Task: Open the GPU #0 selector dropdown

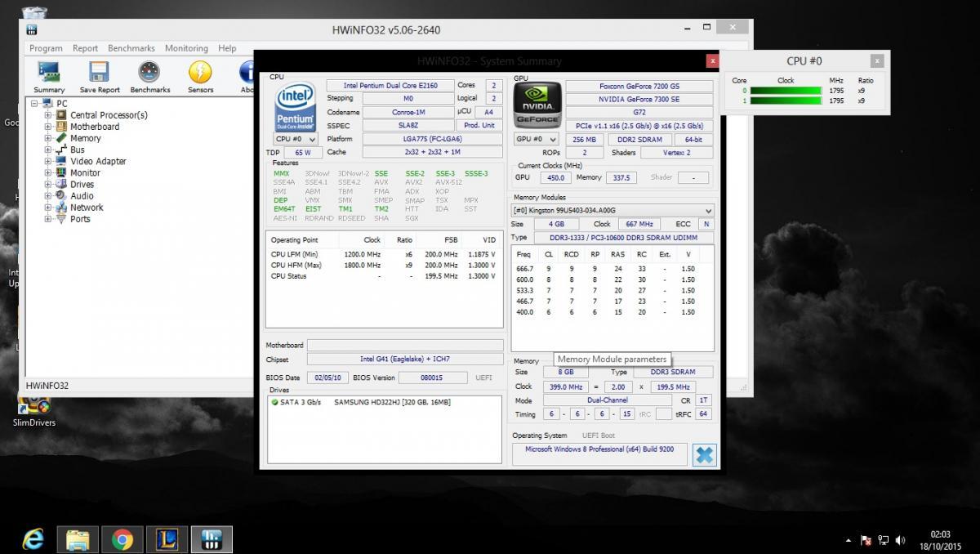Action: [x=535, y=139]
